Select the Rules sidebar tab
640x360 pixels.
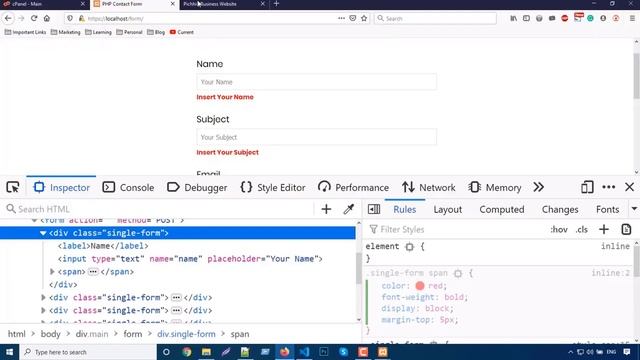pos(404,209)
